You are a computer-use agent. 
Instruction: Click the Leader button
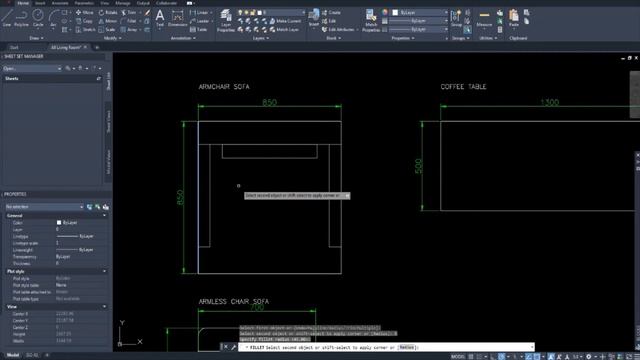click(x=200, y=21)
